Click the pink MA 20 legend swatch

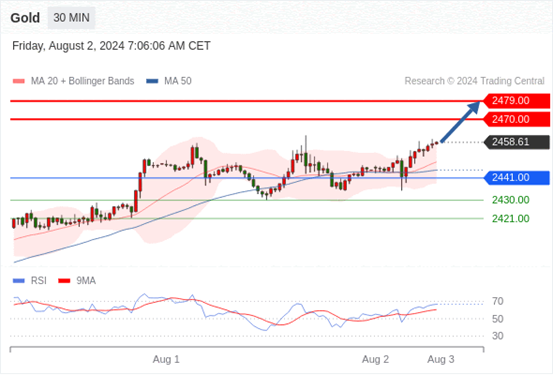click(19, 81)
